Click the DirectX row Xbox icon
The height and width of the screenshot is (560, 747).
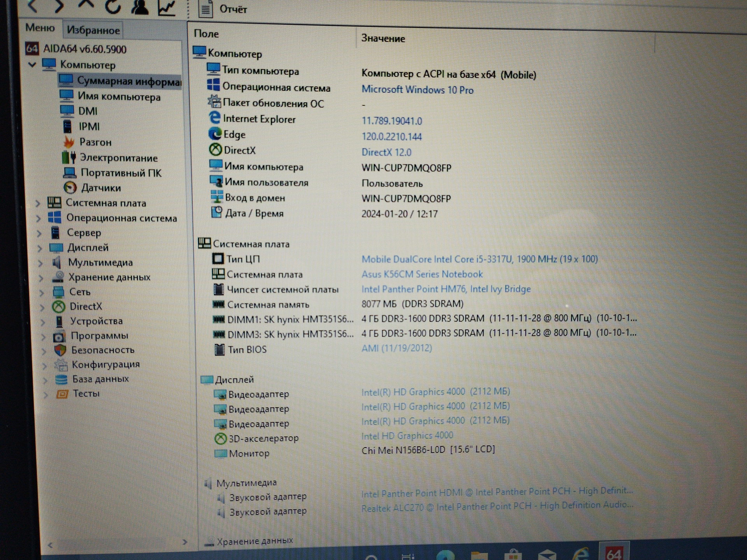coord(216,150)
